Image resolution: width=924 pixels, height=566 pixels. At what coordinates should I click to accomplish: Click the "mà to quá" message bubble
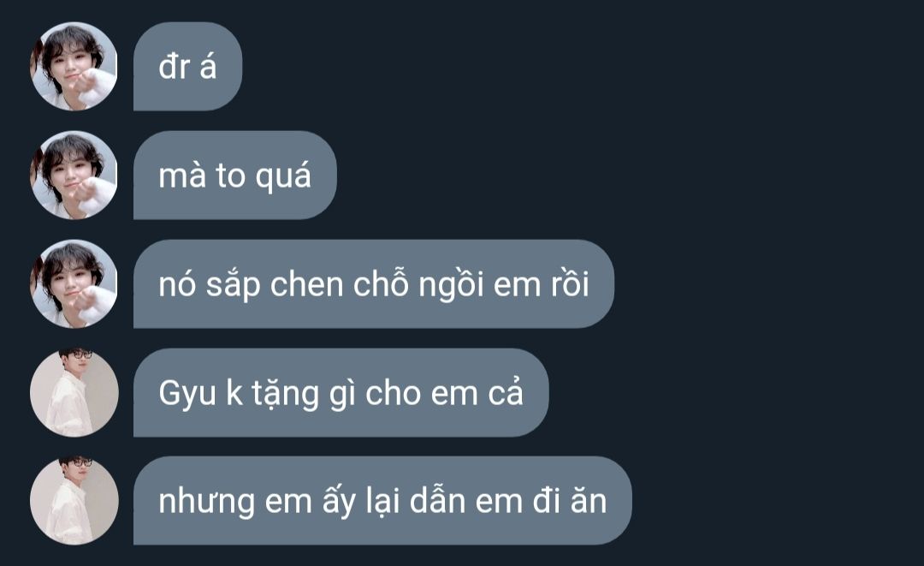tap(235, 175)
